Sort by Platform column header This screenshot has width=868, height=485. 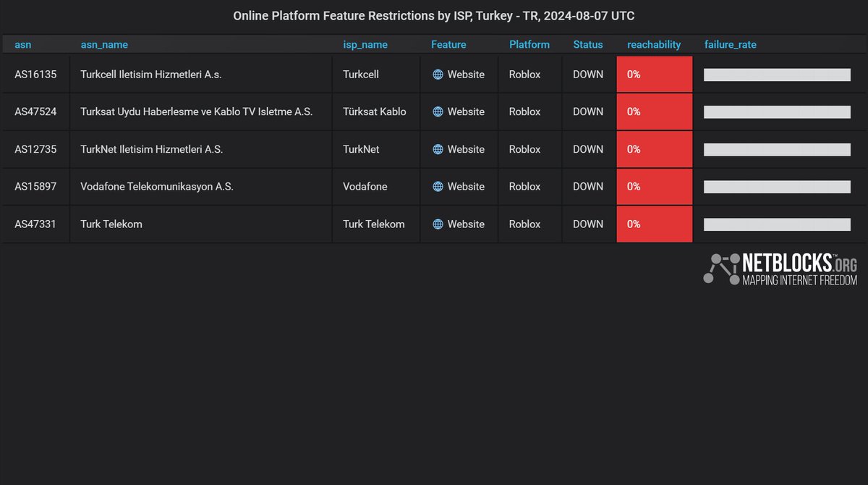[529, 45]
